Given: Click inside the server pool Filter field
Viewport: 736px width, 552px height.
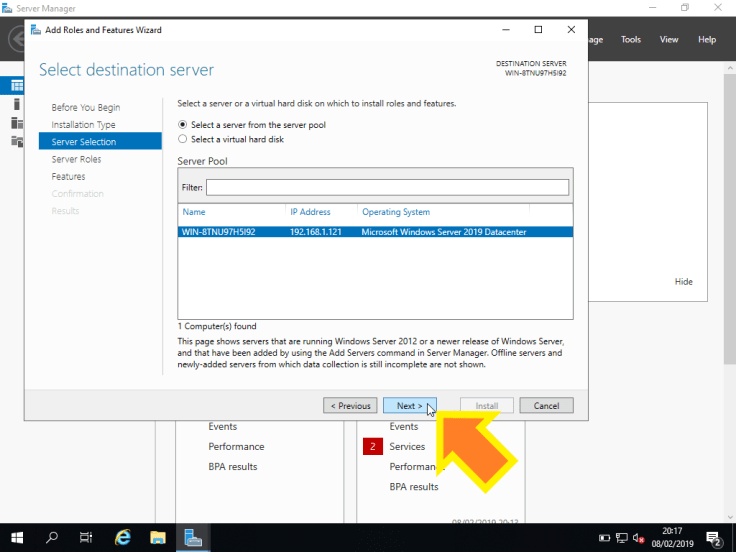Looking at the screenshot, I should (387, 187).
